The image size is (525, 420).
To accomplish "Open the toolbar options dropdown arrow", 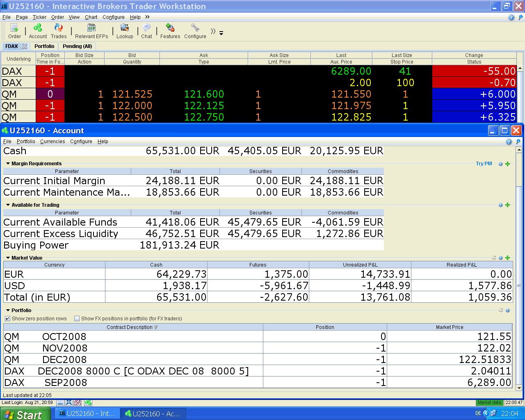I will tap(221, 33).
